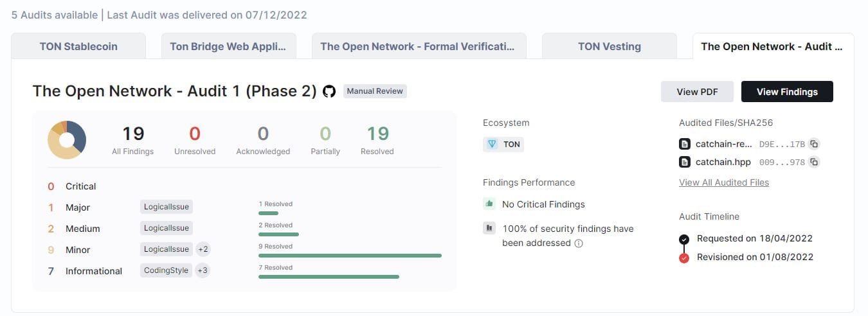Open the Formal Verification audit tab
868x316 pixels.
click(x=418, y=46)
